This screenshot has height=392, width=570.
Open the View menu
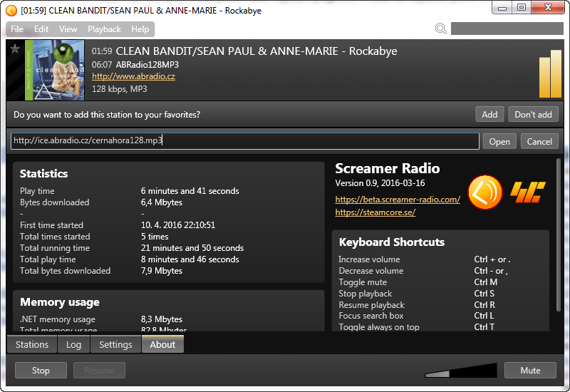coord(68,29)
